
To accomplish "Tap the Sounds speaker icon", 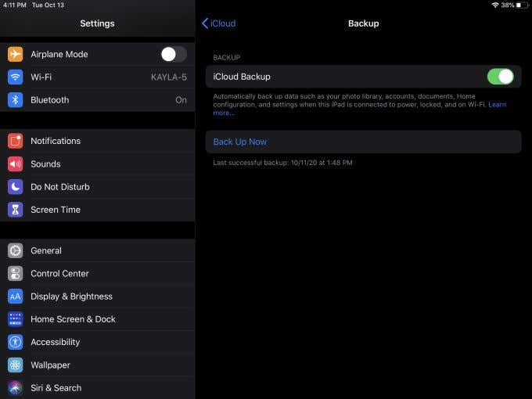I will tap(16, 164).
